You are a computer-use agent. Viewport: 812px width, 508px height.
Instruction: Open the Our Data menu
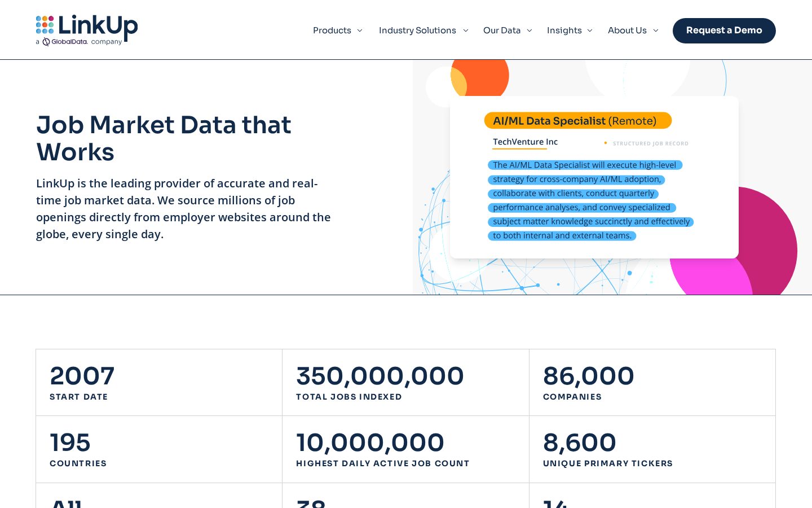[x=502, y=30]
